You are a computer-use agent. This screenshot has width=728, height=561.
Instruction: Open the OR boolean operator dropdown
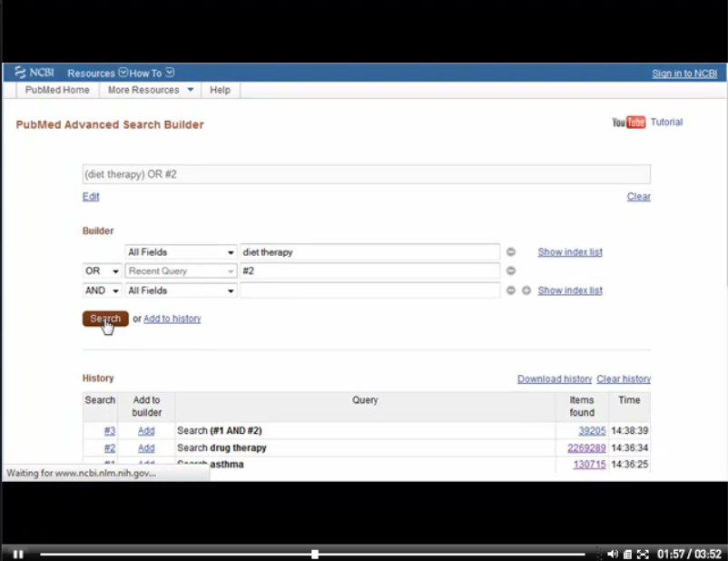103,271
